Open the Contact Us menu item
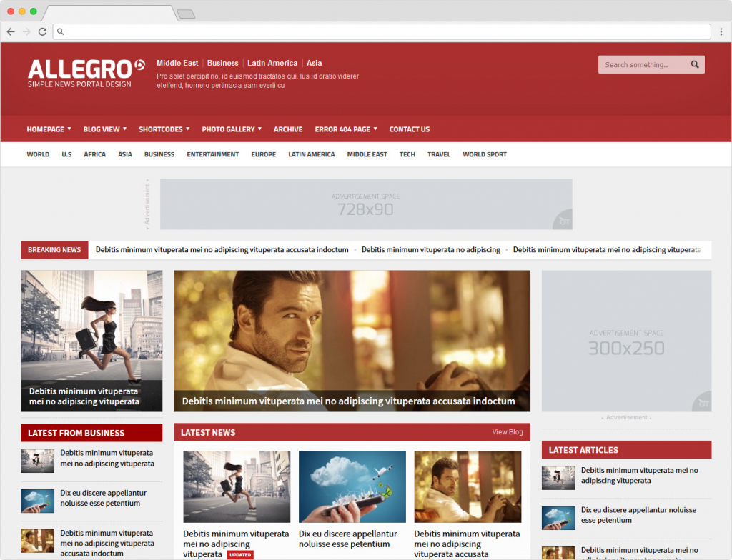This screenshot has height=560, width=732. (409, 129)
